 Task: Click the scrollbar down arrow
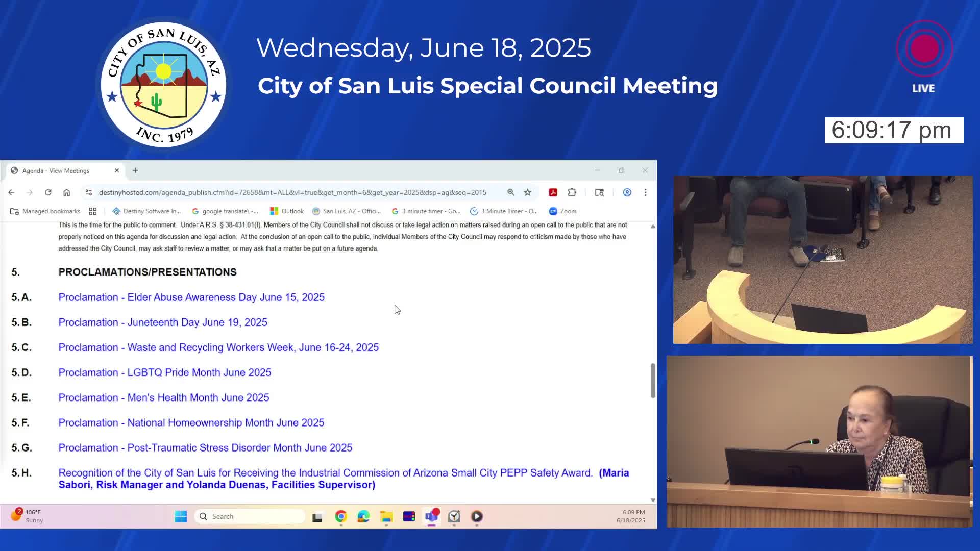click(x=653, y=500)
